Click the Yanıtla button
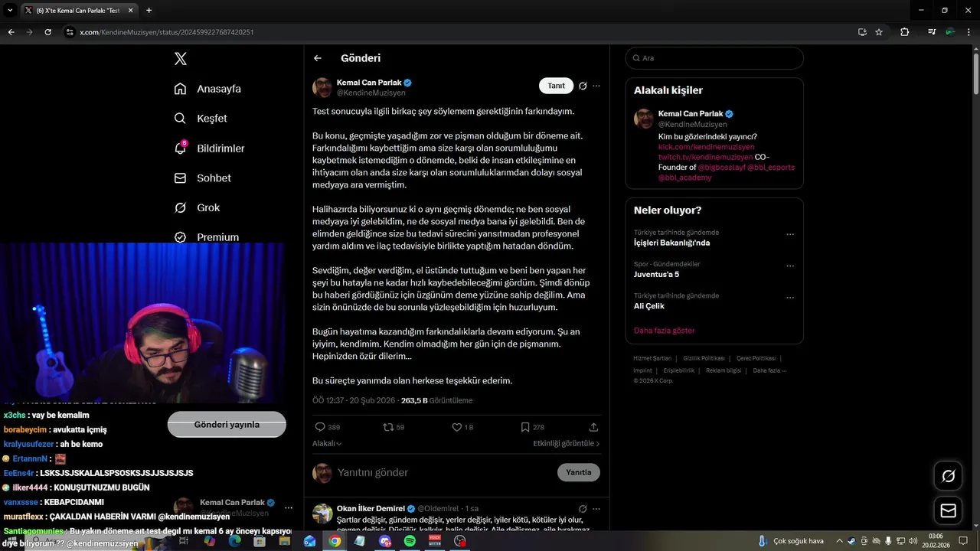The image size is (980, 551). [579, 472]
